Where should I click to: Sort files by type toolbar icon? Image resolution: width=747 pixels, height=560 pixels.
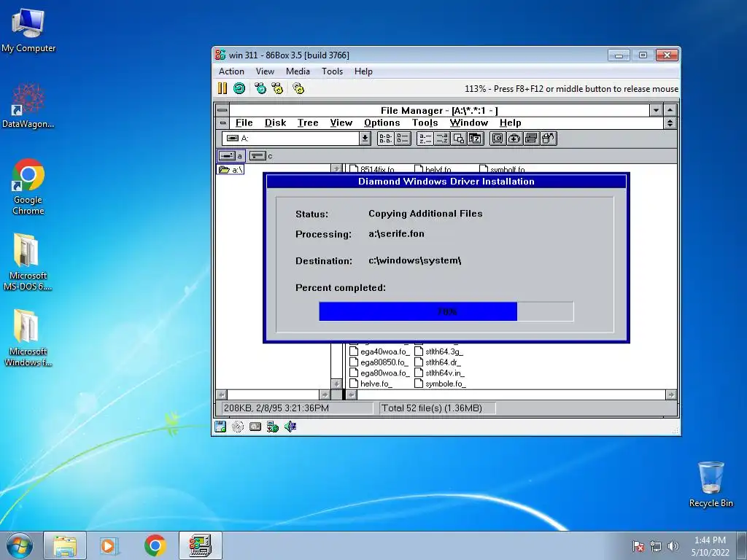441,139
